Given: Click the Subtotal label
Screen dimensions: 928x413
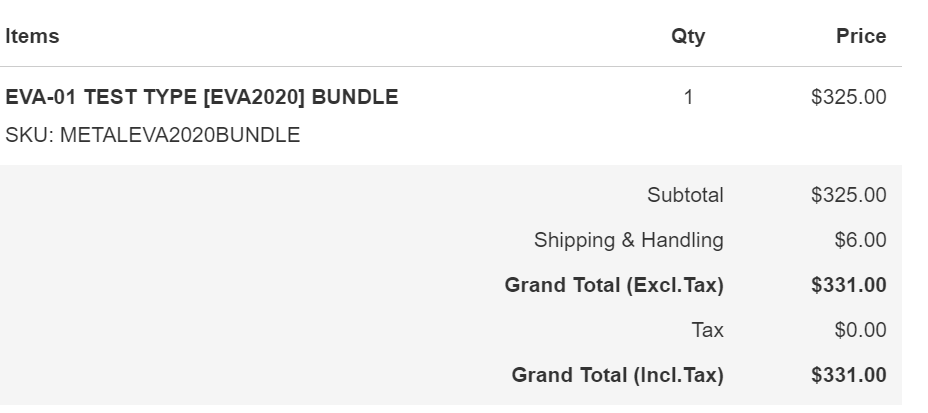Looking at the screenshot, I should click(685, 195).
